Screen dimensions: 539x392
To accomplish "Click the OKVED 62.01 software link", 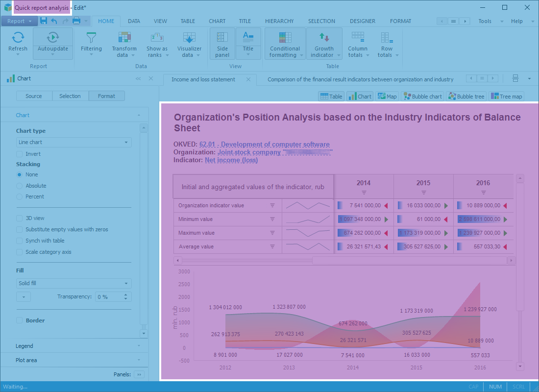I will coord(264,145).
